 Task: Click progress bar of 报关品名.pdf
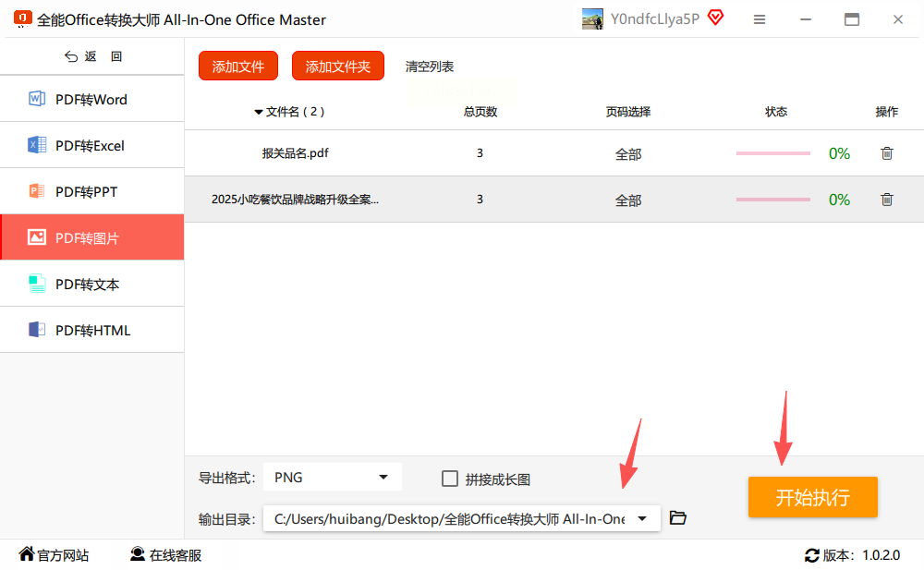coord(773,153)
